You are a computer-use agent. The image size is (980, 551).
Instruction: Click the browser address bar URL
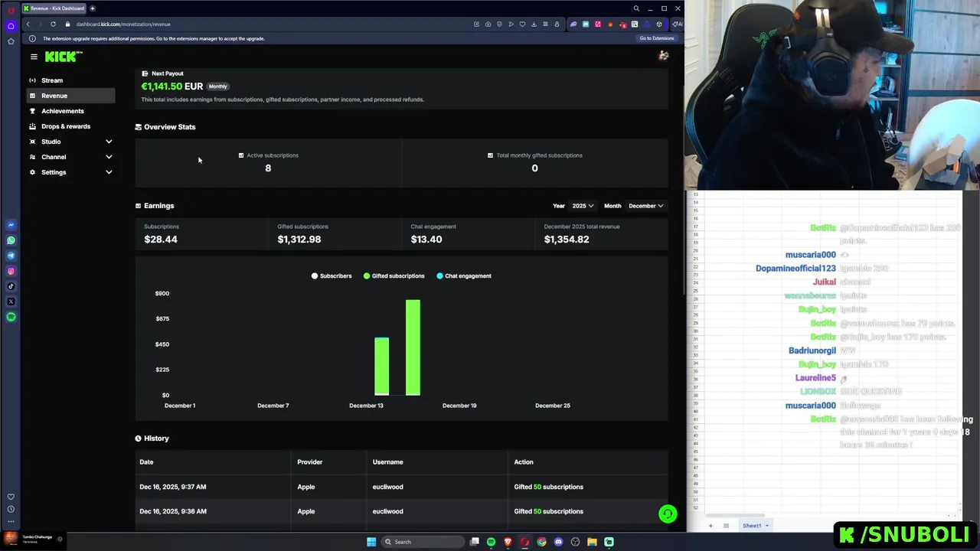123,24
